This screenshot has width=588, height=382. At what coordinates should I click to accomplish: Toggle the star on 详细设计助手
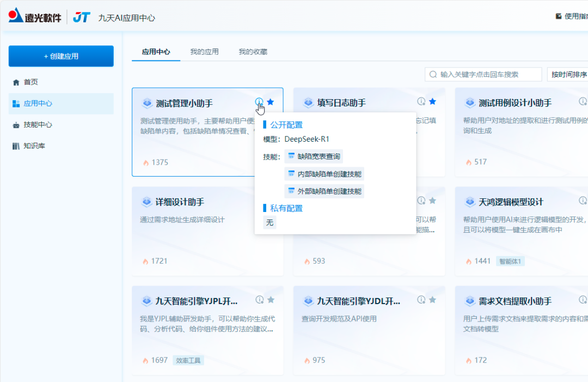[271, 201]
